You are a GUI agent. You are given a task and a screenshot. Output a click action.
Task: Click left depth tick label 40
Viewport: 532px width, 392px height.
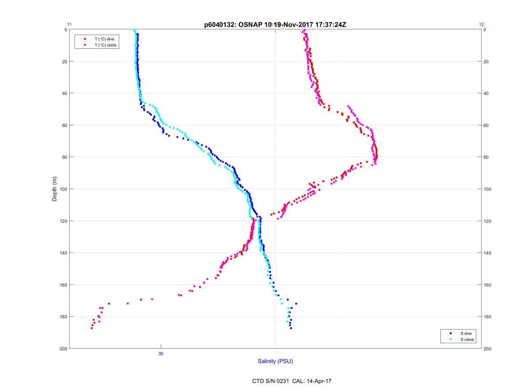65,93
